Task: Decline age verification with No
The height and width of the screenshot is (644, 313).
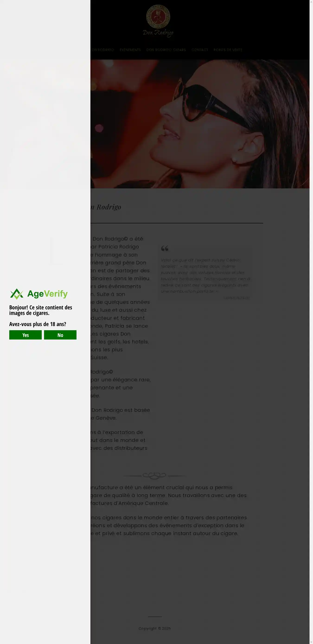Action: (60, 335)
